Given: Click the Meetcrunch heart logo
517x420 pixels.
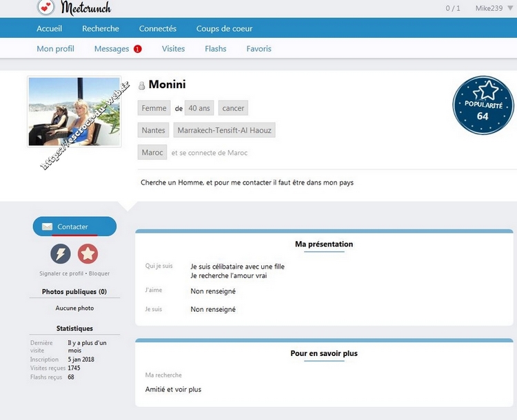Looking at the screenshot, I should (46, 8).
